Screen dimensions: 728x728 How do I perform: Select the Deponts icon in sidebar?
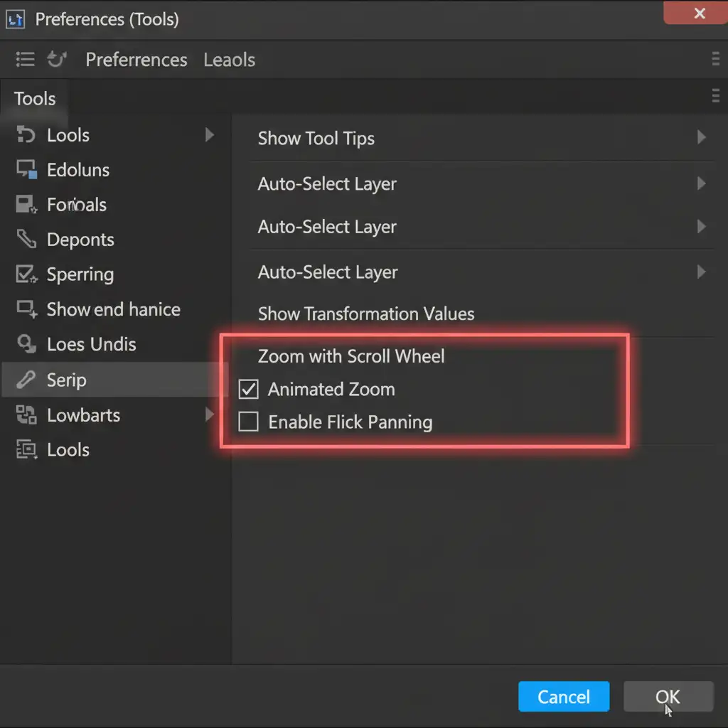(26, 240)
